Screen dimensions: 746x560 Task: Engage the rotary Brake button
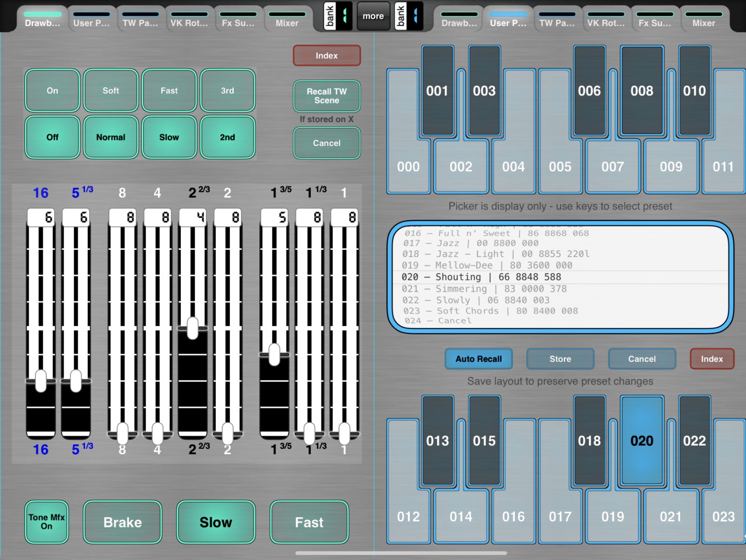123,522
